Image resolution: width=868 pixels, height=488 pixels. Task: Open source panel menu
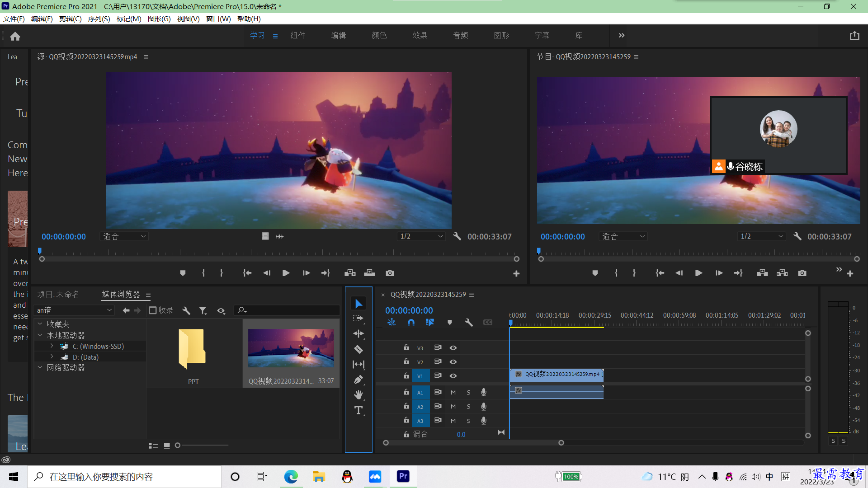click(146, 57)
